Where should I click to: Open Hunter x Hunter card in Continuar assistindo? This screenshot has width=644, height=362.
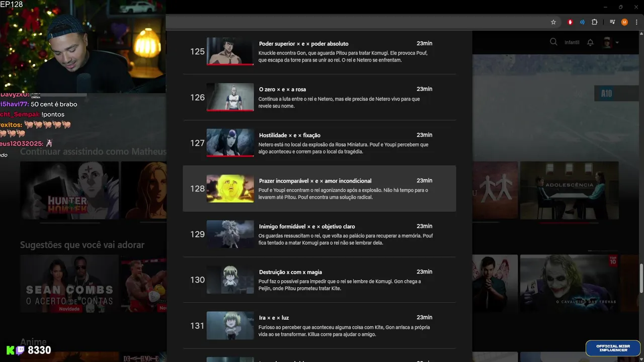[69, 190]
